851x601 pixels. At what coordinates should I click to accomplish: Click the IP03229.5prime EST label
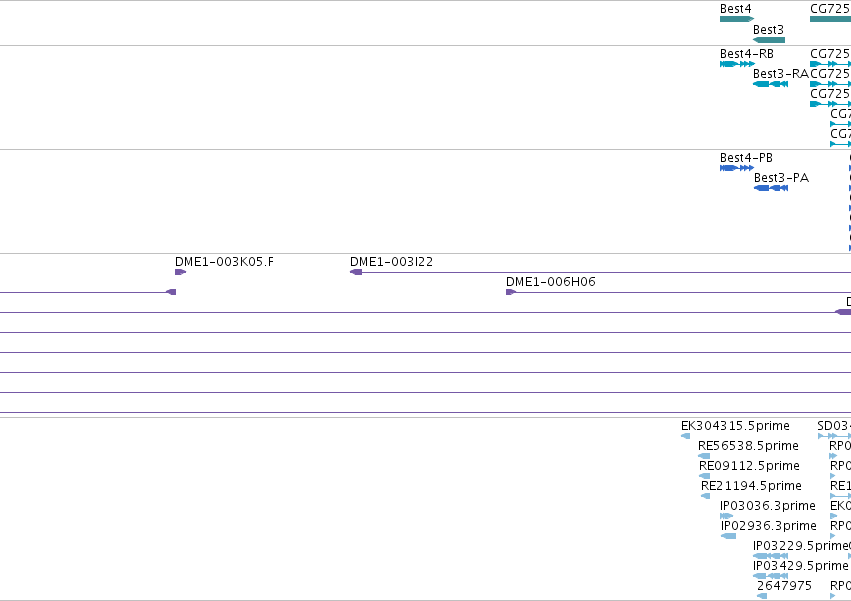coord(801,546)
